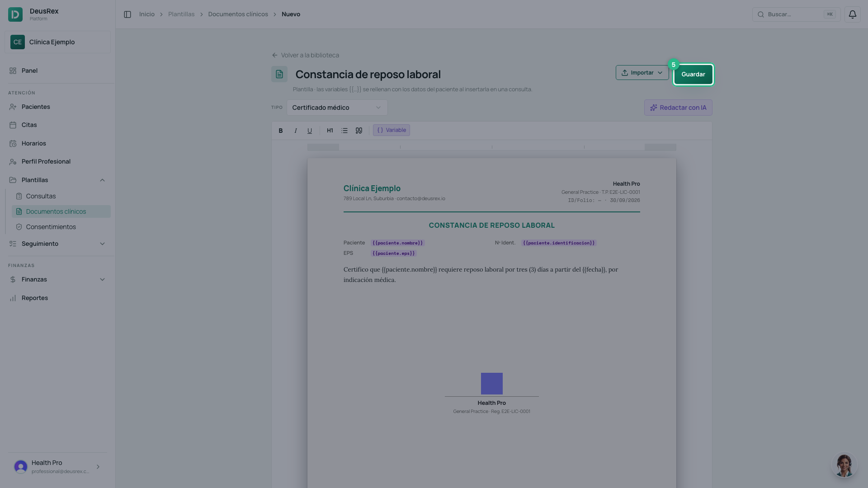868x488 pixels.
Task: Collapse the Plantillas section
Action: (58, 180)
